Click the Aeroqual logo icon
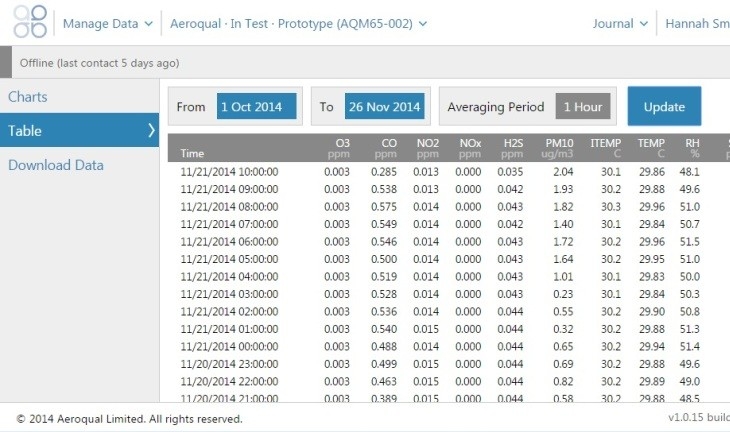Image resolution: width=730 pixels, height=432 pixels. pos(30,22)
